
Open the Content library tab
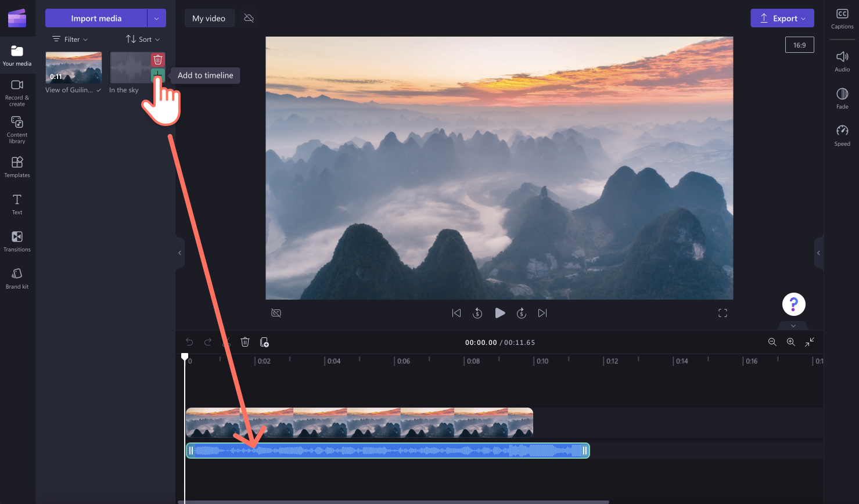[17, 129]
